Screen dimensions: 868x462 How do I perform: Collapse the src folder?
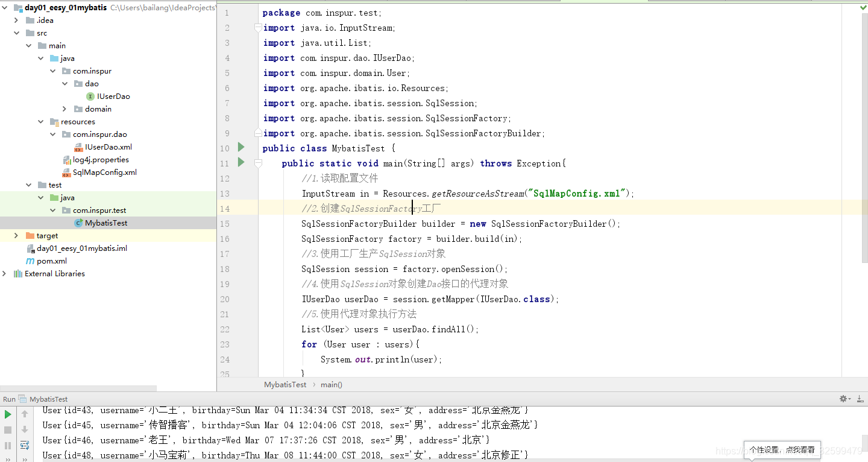tap(16, 33)
